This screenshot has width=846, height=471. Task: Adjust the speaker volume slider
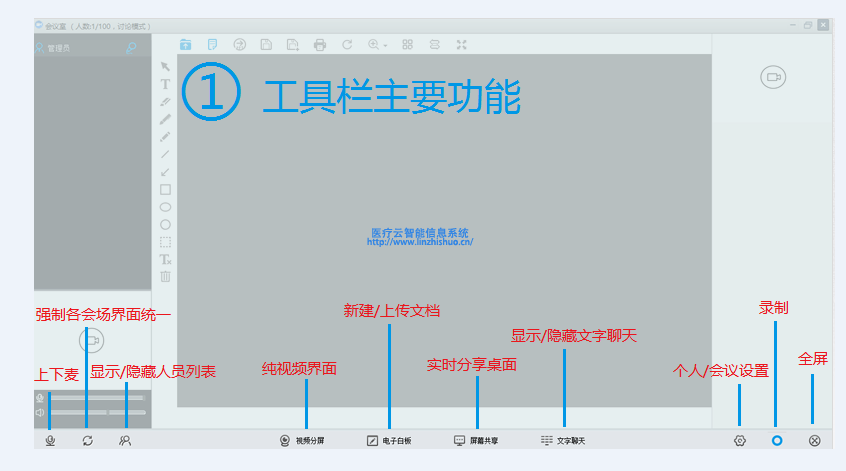[x=98, y=413]
